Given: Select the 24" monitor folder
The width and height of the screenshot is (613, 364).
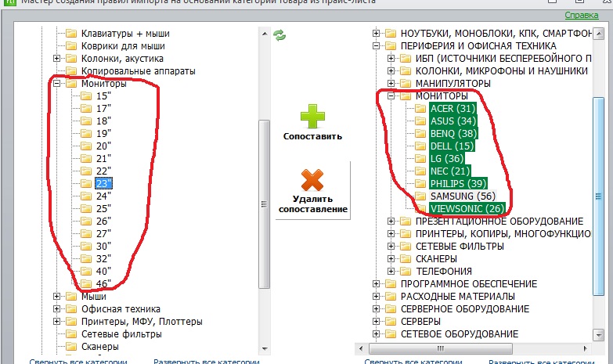Looking at the screenshot, I should (103, 196).
